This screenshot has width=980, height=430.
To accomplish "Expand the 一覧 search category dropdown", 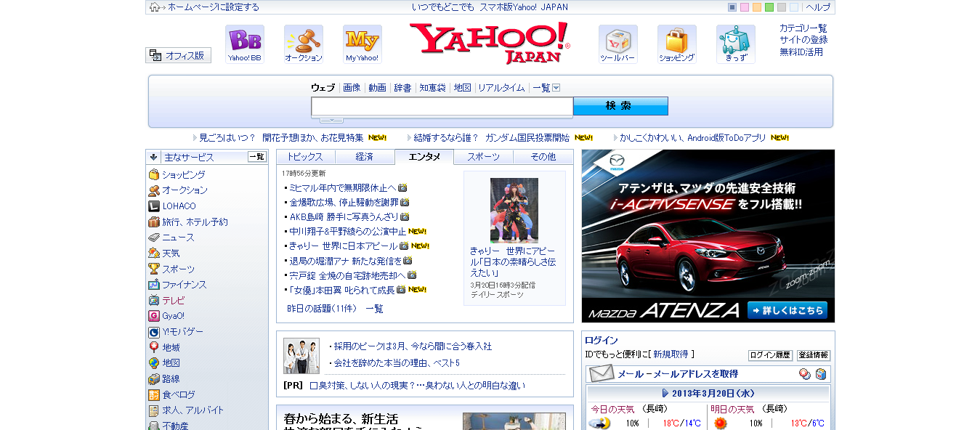I will (556, 88).
